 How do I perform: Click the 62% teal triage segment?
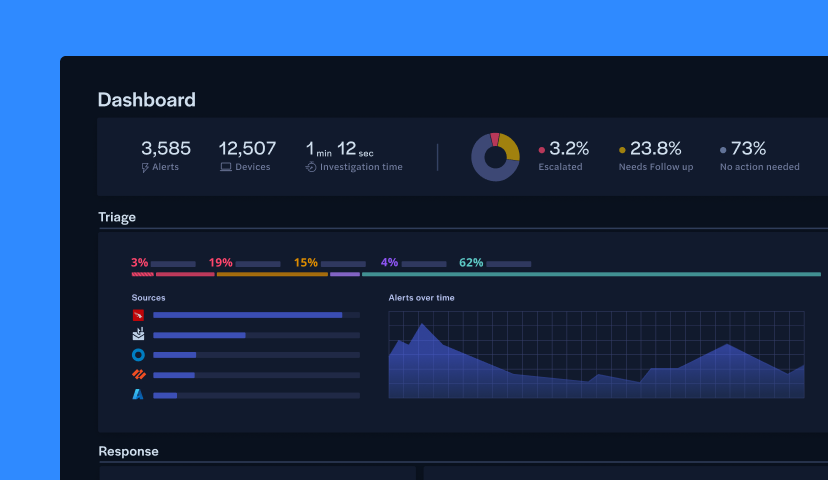[x=590, y=274]
